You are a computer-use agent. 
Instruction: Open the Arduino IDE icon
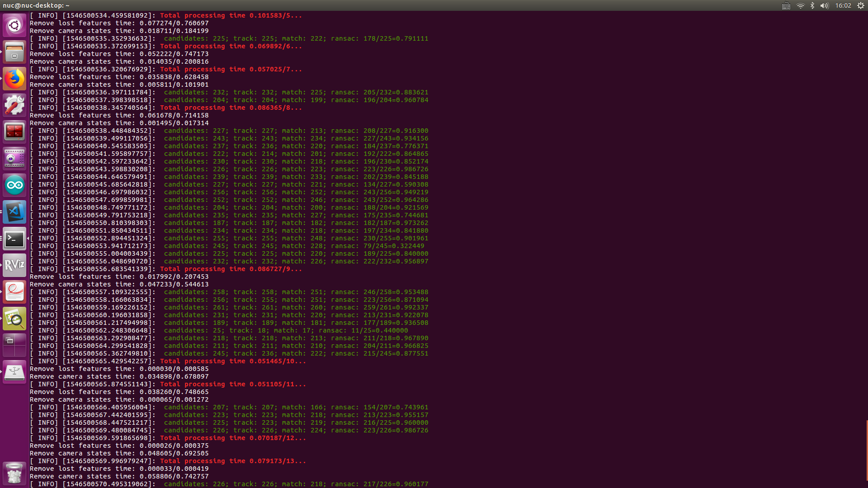tap(14, 185)
